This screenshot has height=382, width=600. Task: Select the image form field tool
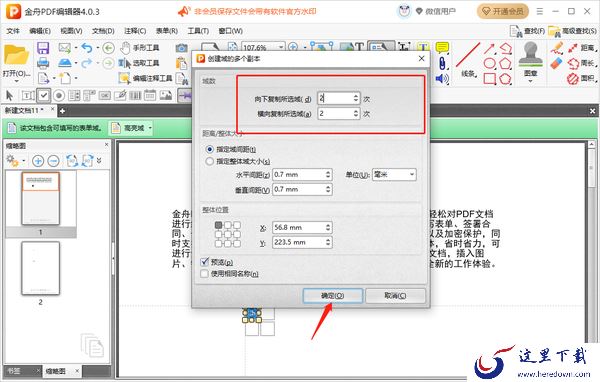[166, 95]
